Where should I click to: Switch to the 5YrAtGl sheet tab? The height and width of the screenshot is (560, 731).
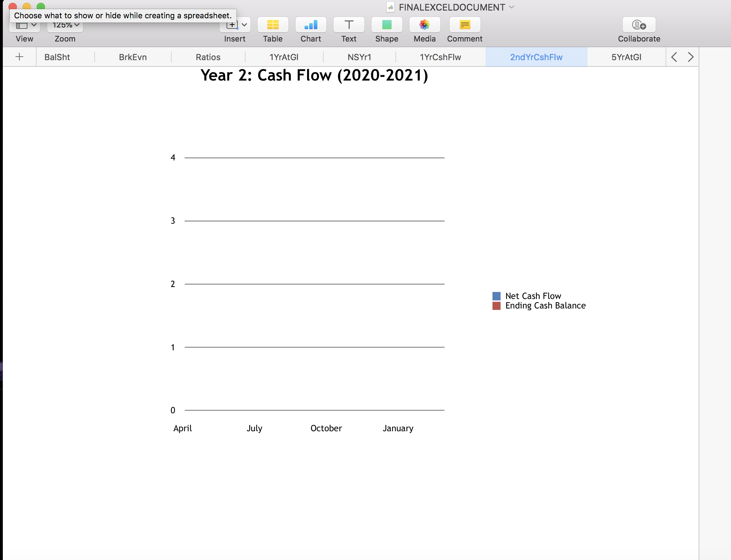point(626,57)
